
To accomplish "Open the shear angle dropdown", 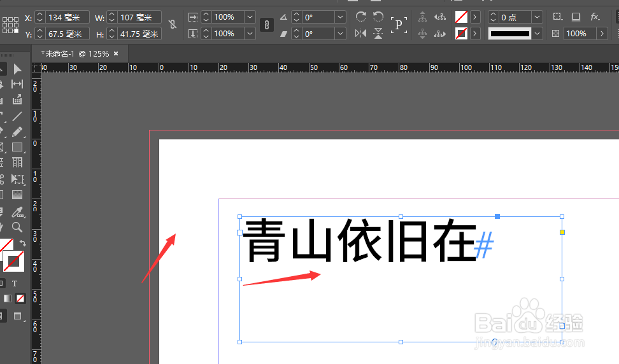I will coord(340,34).
